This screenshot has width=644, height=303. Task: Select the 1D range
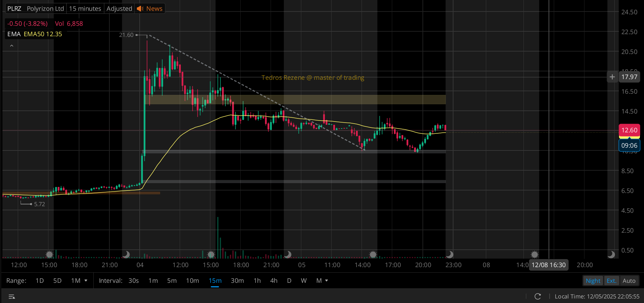[x=40, y=281]
